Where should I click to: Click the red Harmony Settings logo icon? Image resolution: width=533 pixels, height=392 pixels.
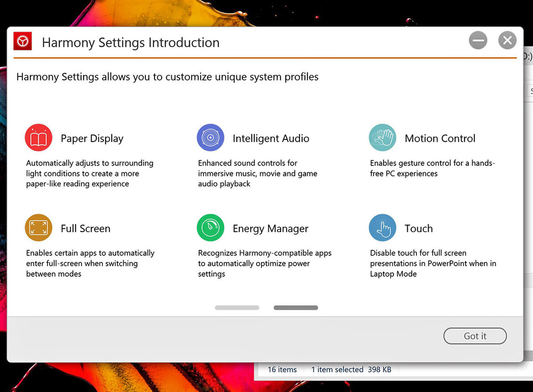[23, 41]
